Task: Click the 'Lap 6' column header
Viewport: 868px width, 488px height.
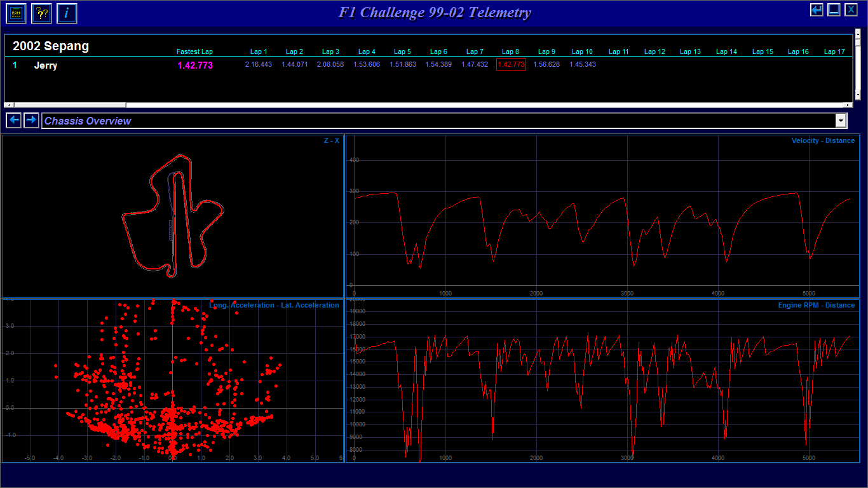Action: click(x=438, y=52)
